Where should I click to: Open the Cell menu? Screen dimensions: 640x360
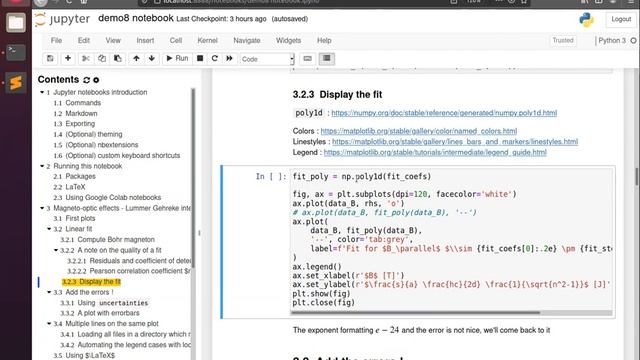[176, 40]
